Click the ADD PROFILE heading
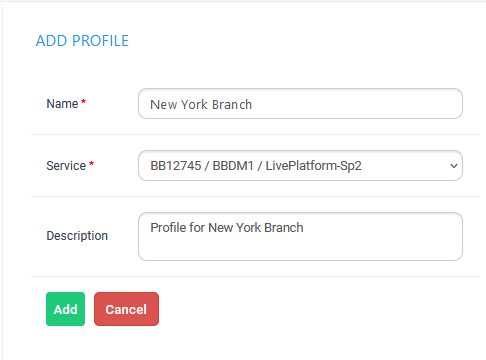486x360 pixels. point(82,41)
